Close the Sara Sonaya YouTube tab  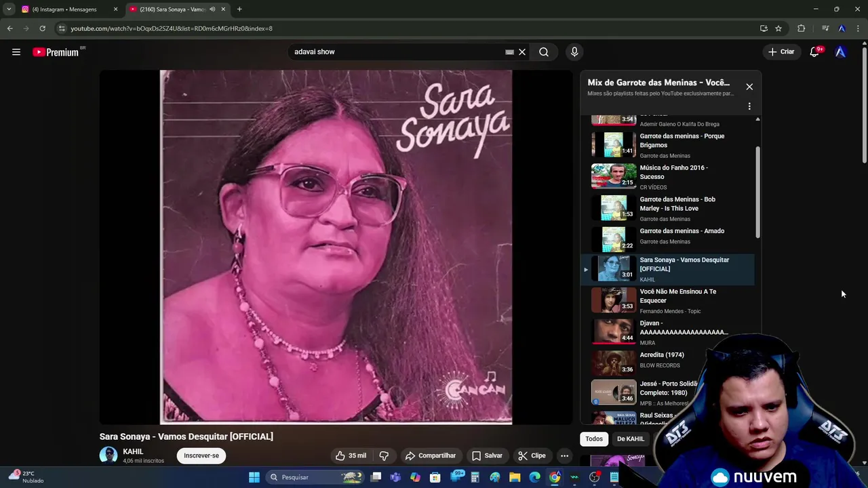tap(223, 9)
